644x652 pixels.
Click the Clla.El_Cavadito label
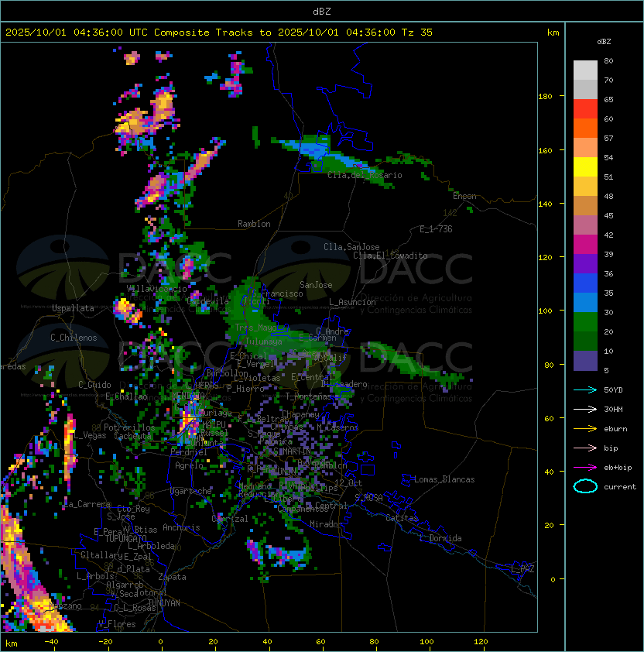pyautogui.click(x=390, y=256)
